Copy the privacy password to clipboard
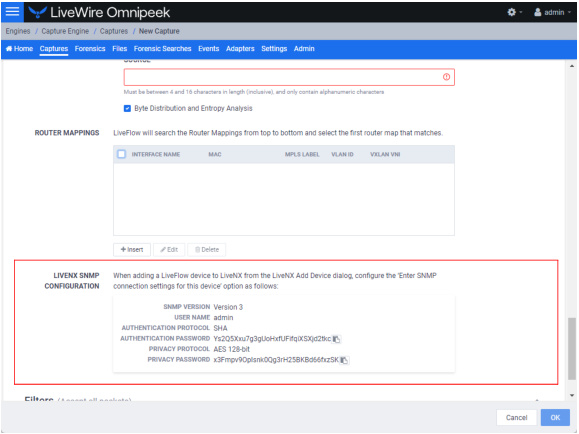Viewport: 579px width, 434px height. [344, 360]
